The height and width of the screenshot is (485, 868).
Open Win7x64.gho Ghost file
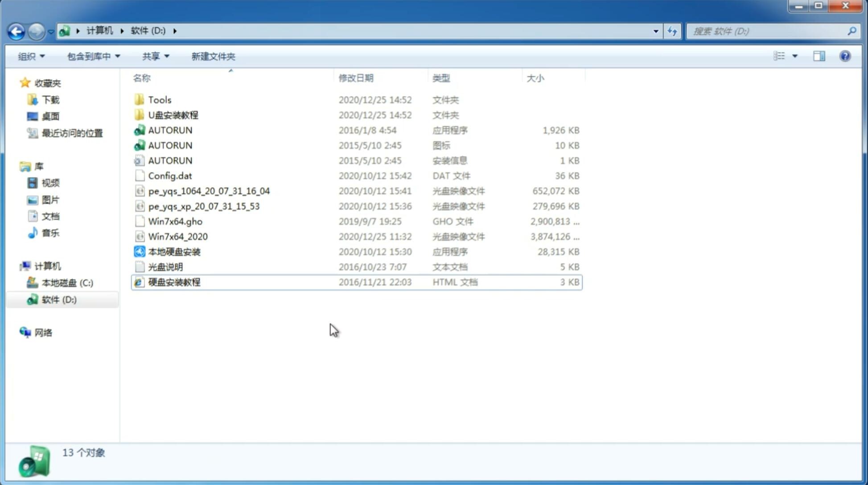(175, 221)
